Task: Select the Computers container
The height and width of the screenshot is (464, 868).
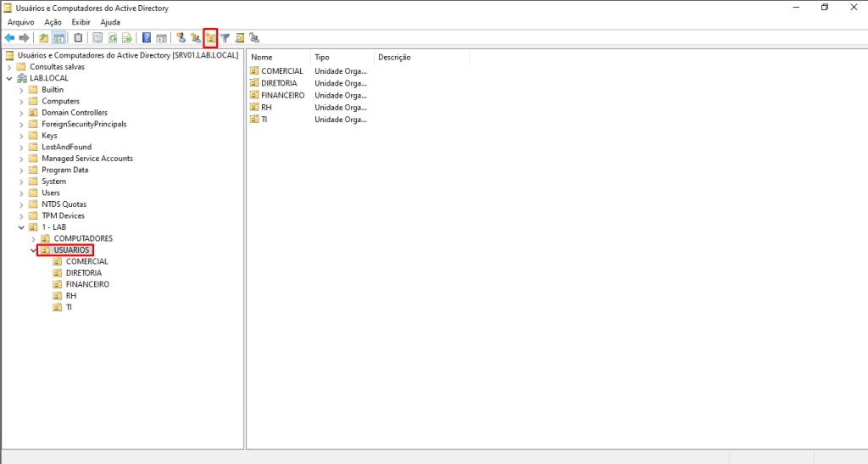Action: [x=60, y=101]
